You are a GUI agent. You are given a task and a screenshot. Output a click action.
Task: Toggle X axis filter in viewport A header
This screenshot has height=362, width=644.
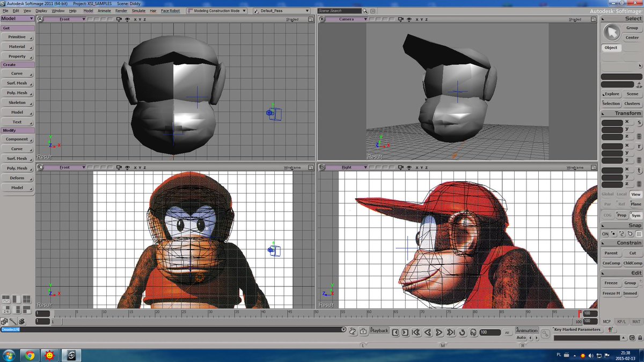(134, 19)
